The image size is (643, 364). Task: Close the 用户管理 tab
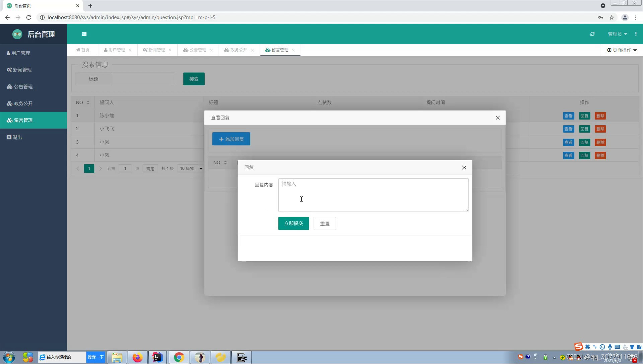coord(130,50)
